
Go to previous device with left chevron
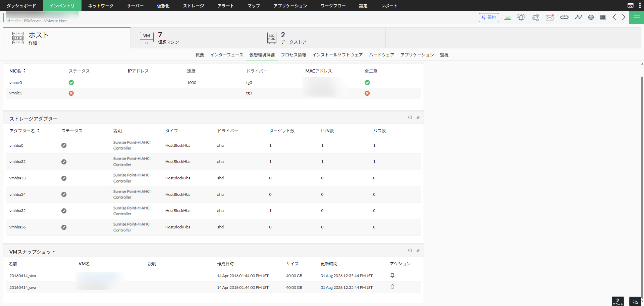pyautogui.click(x=614, y=17)
